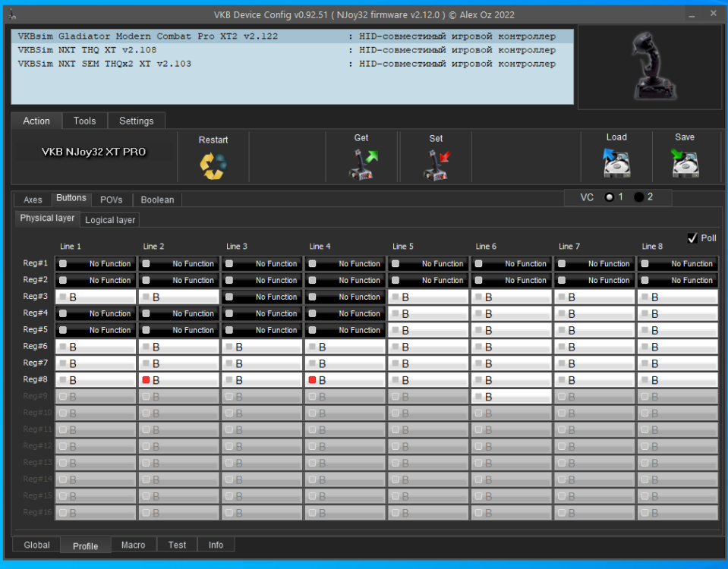The image size is (728, 569).
Task: Click the Restart device icon
Action: tap(213, 166)
